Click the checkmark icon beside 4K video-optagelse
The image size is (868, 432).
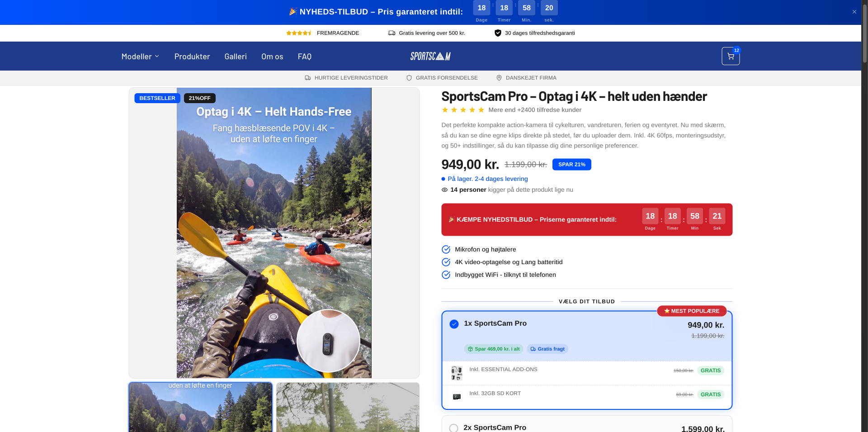446,262
